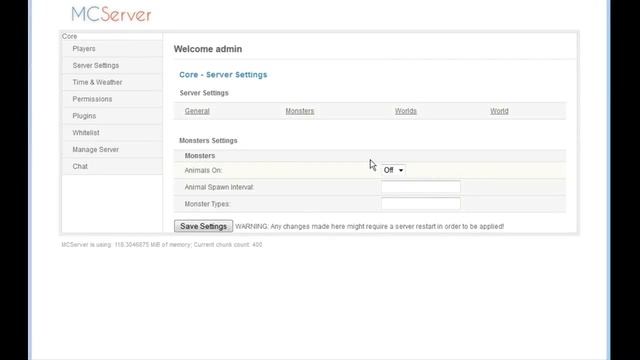The image size is (640, 360).
Task: Switch to the General settings tab
Action: (x=197, y=111)
